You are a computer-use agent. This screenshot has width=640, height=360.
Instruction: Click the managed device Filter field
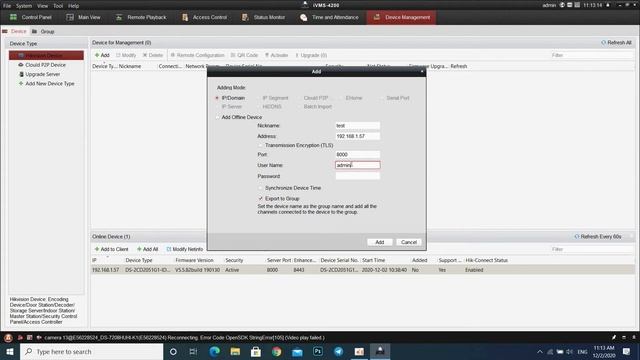coord(591,55)
